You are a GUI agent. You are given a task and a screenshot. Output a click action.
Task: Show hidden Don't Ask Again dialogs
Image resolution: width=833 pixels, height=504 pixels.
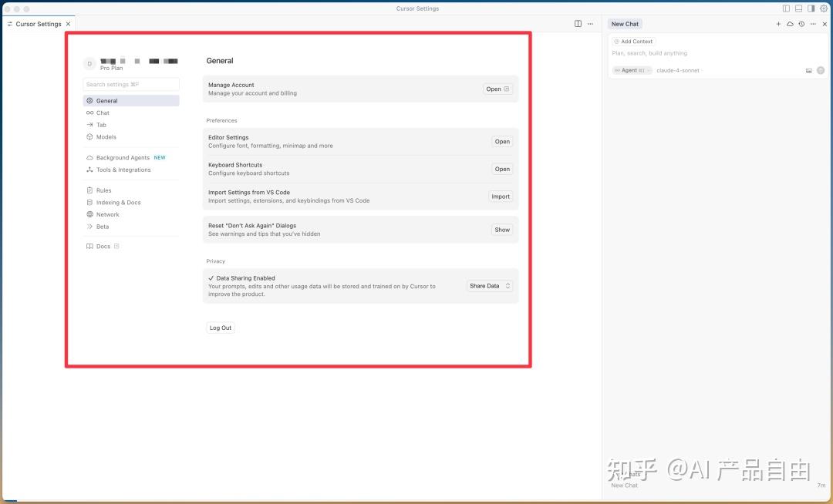tap(502, 230)
